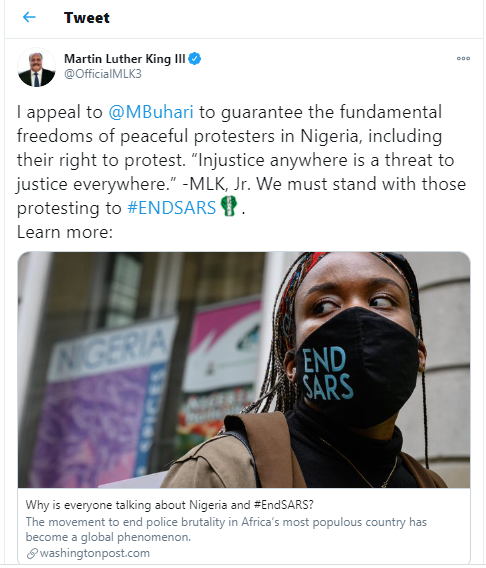The image size is (486, 568).
Task: Open the three-dot more options menu
Action: (x=463, y=58)
